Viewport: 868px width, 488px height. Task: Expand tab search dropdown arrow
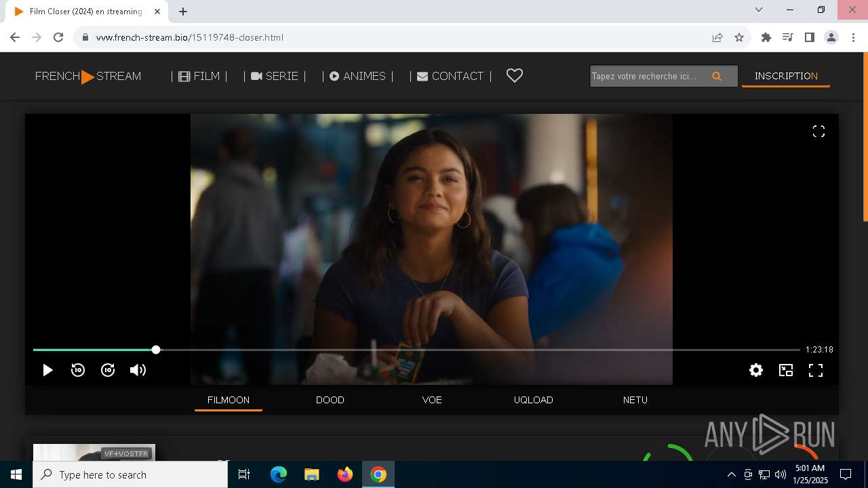(759, 9)
